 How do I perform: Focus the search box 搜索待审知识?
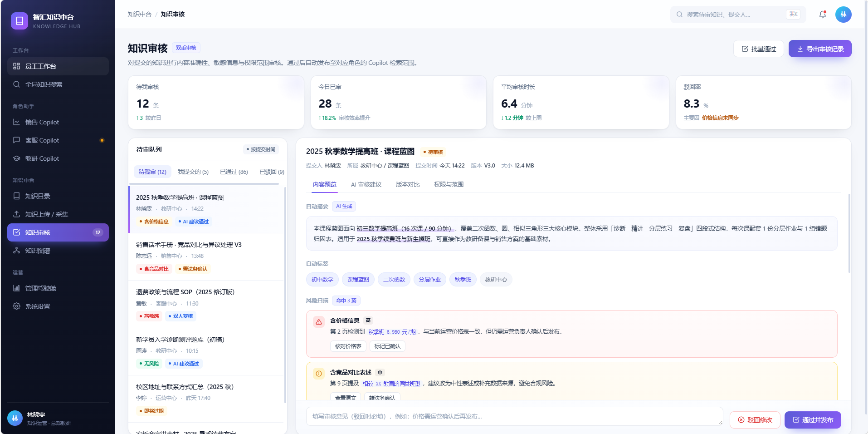click(738, 15)
